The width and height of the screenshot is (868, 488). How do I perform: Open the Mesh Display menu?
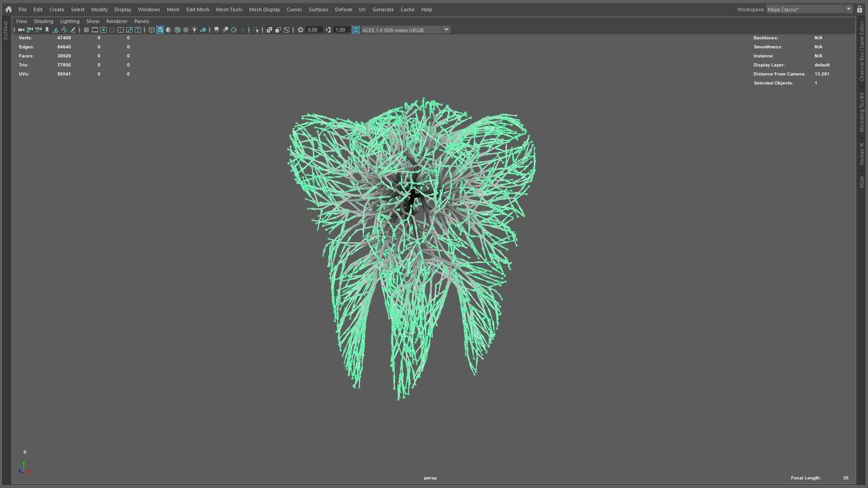pos(264,9)
